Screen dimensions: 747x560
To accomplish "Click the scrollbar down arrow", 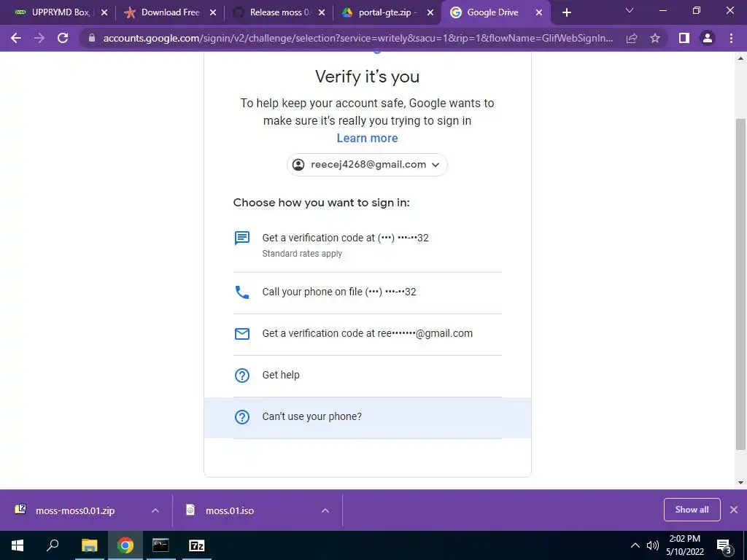I will tap(740, 483).
